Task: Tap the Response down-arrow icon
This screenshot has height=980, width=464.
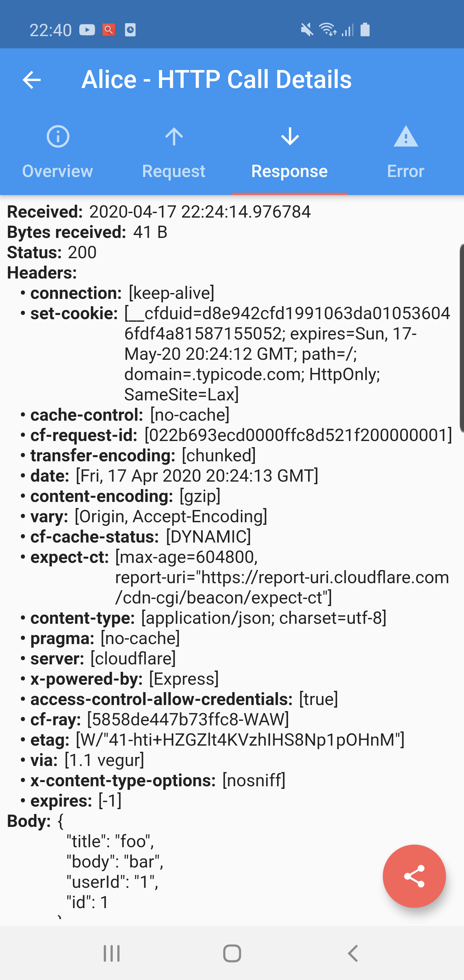Action: tap(290, 136)
